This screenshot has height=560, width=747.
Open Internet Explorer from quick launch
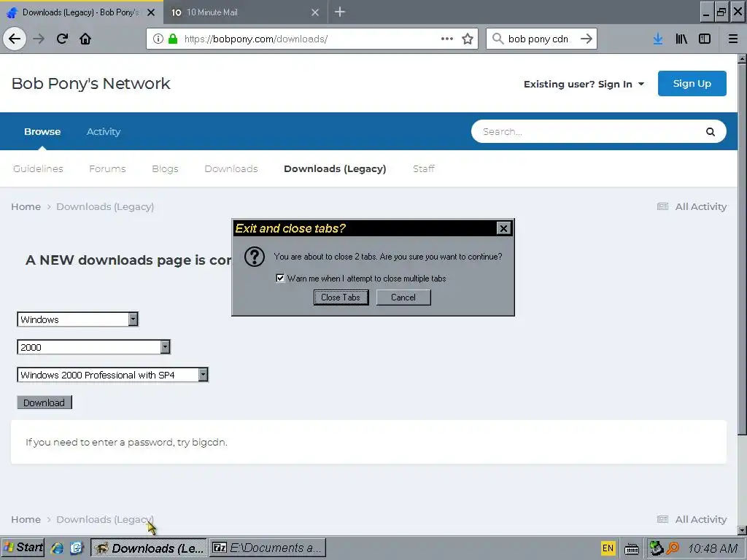click(x=58, y=548)
